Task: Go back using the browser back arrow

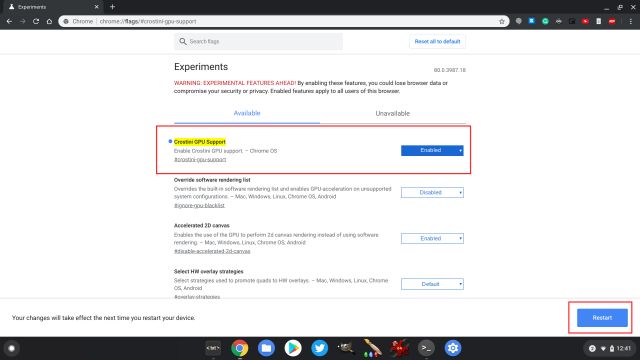Action: (9, 21)
